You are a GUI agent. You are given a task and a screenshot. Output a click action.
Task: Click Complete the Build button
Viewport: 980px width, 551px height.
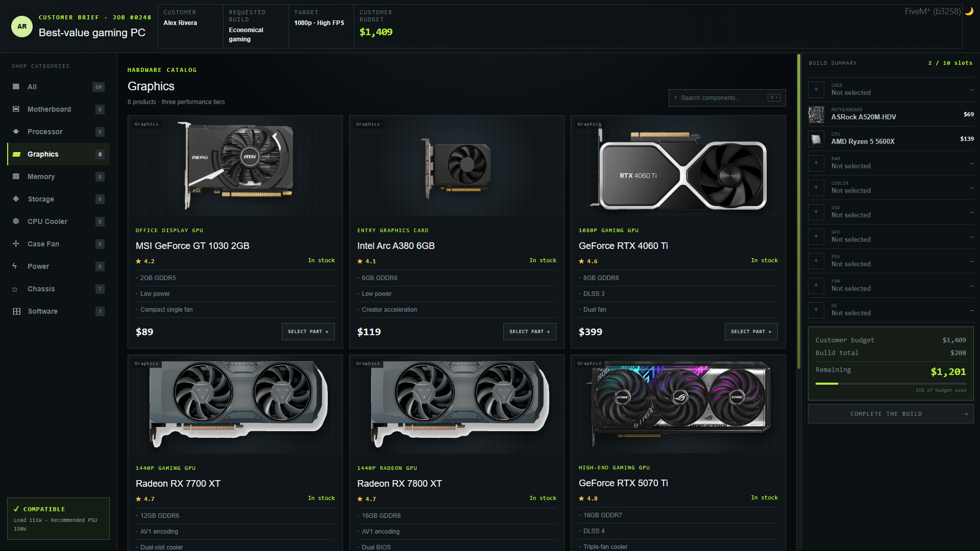point(891,414)
